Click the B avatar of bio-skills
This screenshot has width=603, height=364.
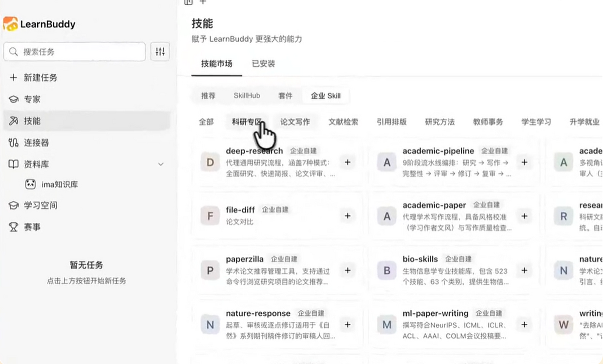point(387,271)
